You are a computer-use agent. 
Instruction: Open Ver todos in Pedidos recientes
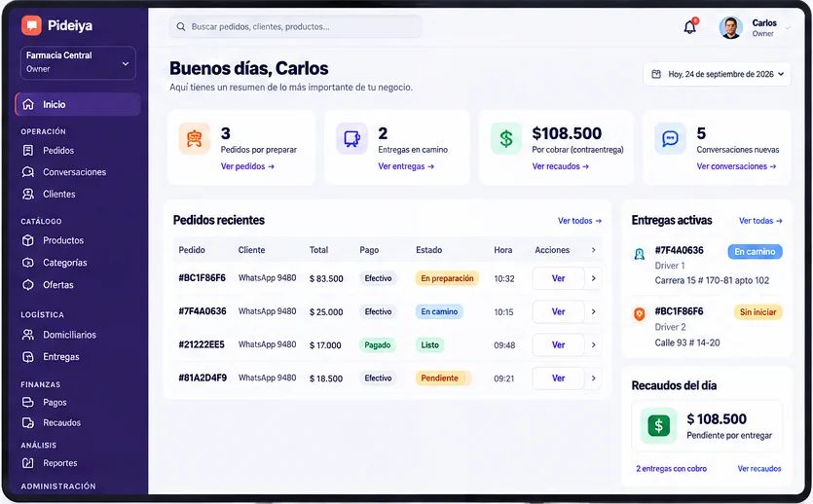(x=579, y=221)
